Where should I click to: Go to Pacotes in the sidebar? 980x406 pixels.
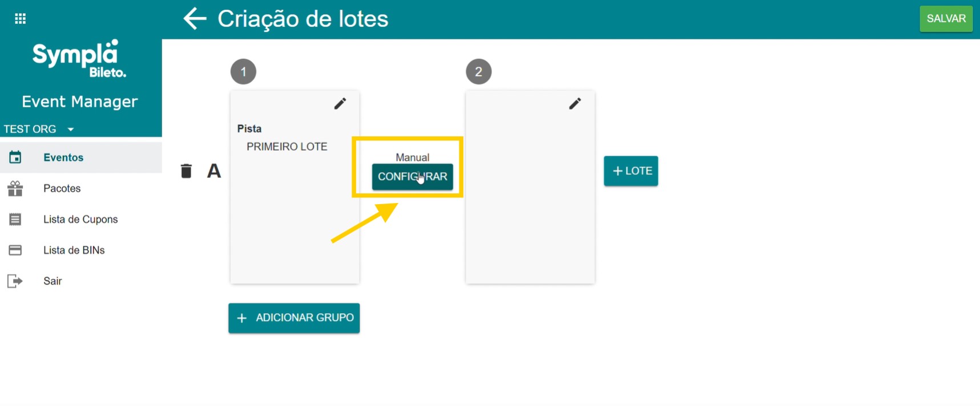62,188
